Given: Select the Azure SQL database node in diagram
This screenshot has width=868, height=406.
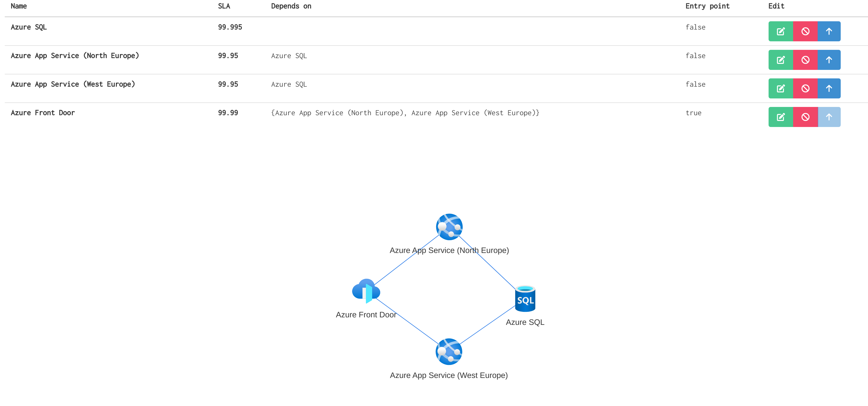Looking at the screenshot, I should click(525, 299).
